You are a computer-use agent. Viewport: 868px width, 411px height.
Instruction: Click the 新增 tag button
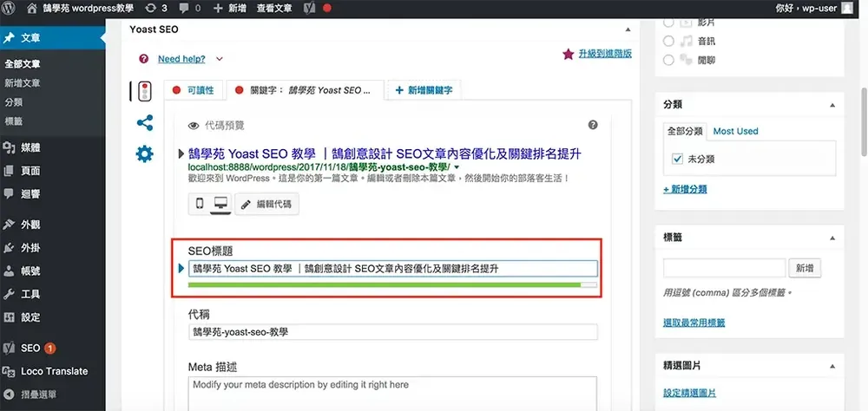coord(805,268)
